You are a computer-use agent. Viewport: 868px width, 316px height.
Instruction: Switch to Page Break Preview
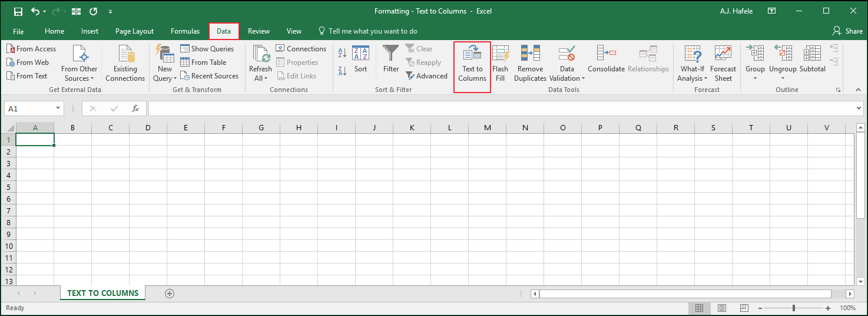[743, 308]
